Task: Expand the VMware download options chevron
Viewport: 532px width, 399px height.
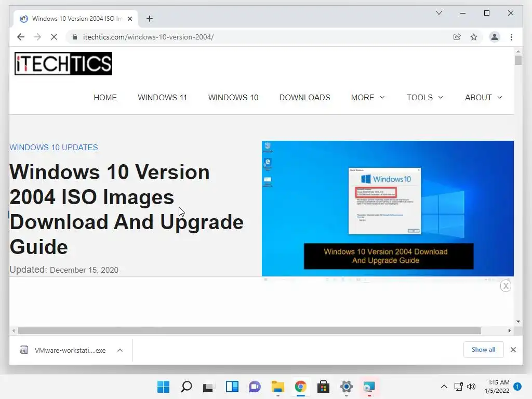Action: point(120,350)
